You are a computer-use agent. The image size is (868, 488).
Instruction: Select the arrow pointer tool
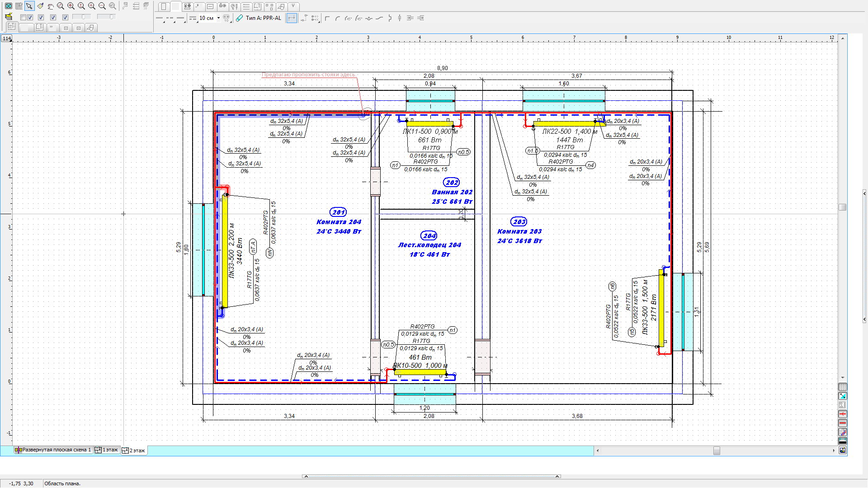29,6
